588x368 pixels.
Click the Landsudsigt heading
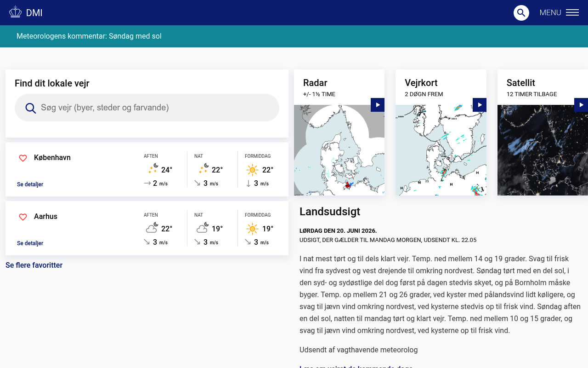click(330, 212)
